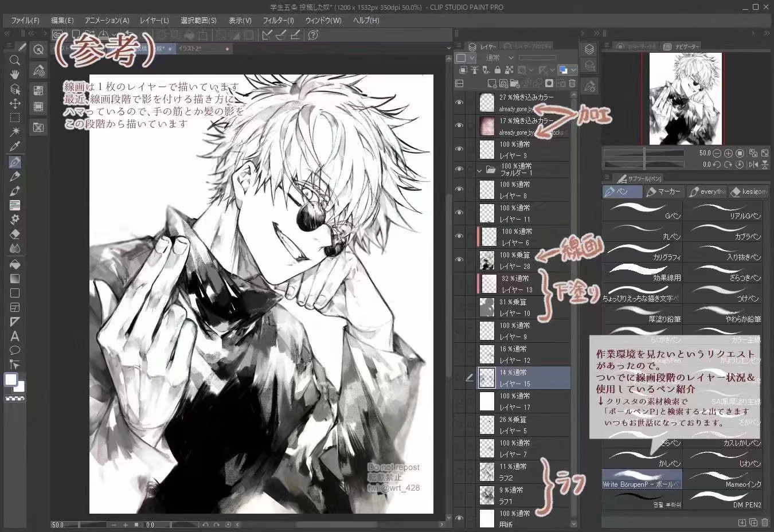Select the rectangular Selection Area tool

pyautogui.click(x=15, y=118)
